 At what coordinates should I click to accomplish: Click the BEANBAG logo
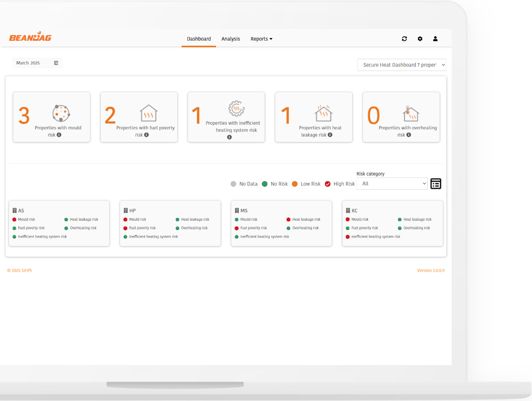pos(31,37)
